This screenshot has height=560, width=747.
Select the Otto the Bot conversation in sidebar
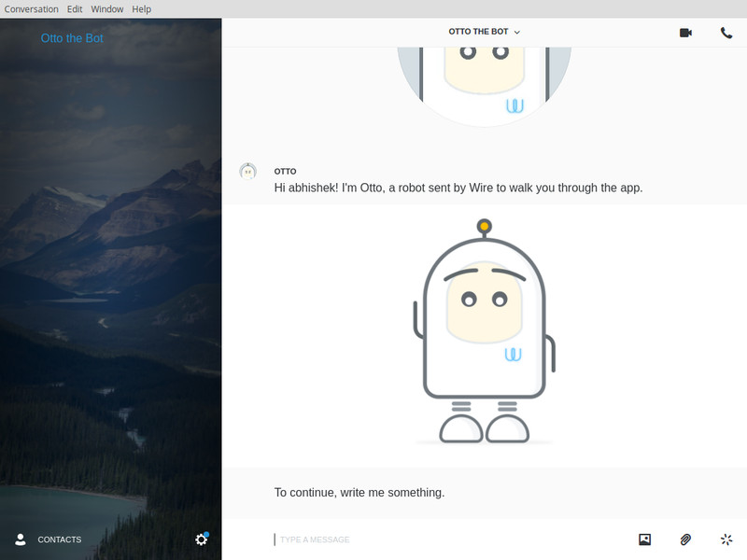[x=72, y=38]
